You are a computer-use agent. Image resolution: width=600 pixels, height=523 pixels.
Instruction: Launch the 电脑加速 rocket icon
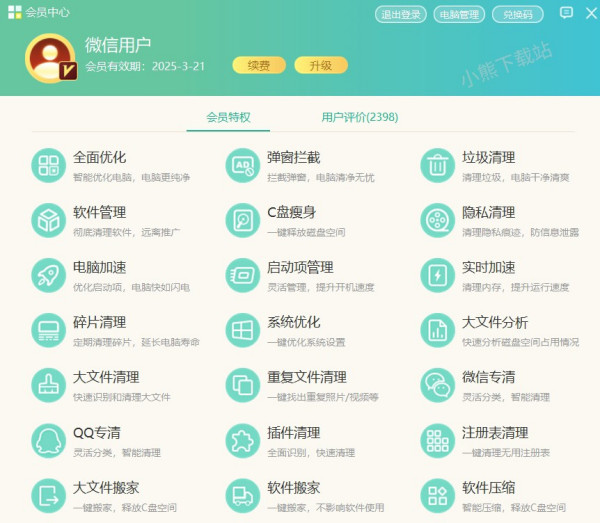[49, 275]
